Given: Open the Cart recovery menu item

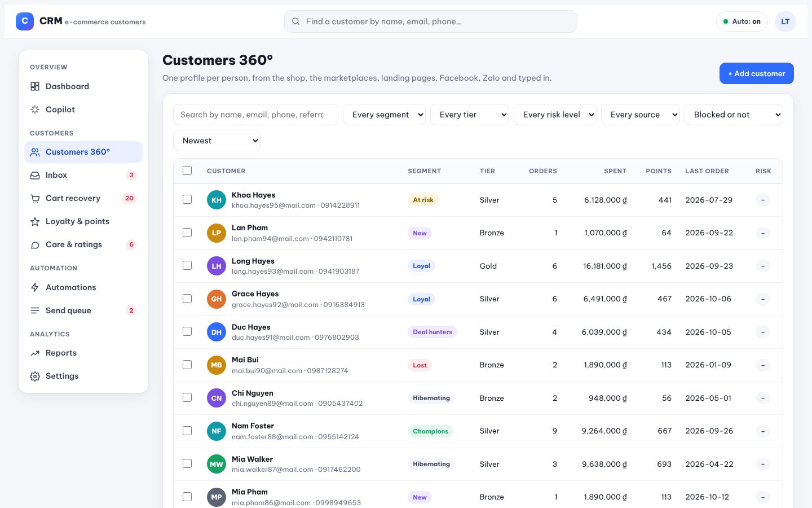Looking at the screenshot, I should coord(83,199).
